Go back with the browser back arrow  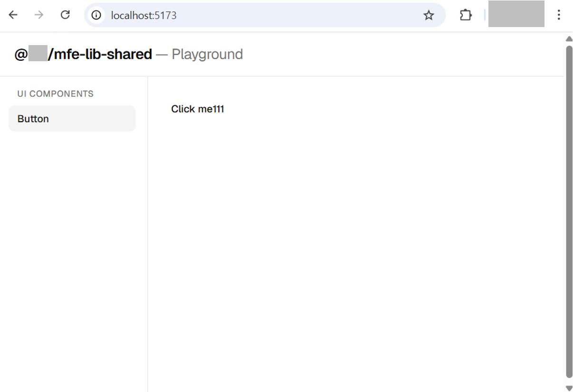13,15
